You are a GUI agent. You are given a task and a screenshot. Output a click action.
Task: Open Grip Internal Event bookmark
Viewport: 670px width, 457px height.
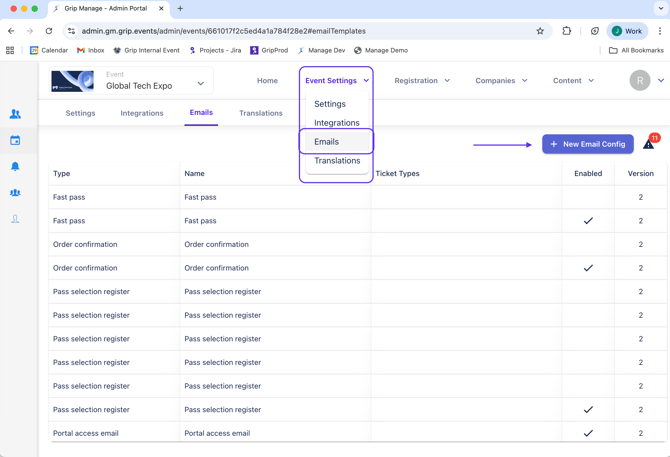tap(147, 50)
